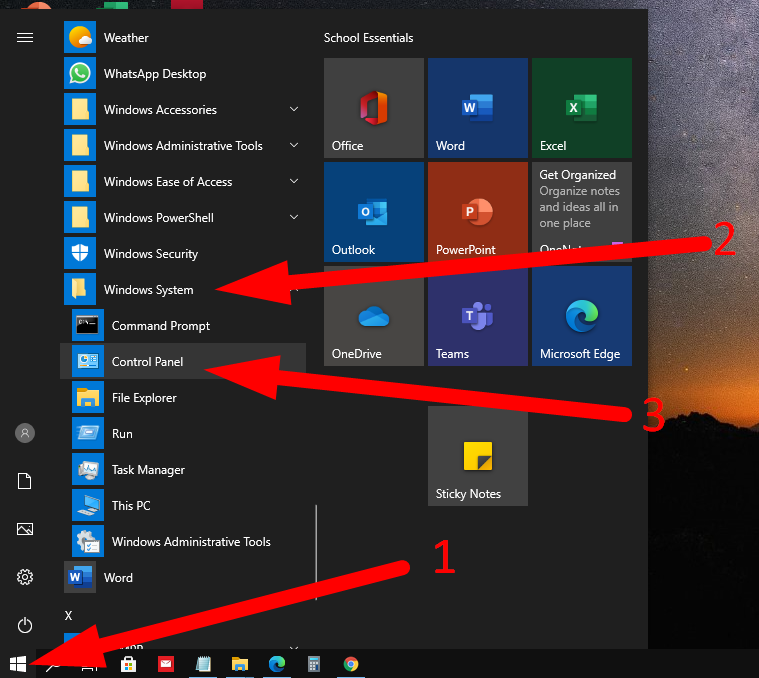Open the Weather app
This screenshot has height=678, width=759.
coord(184,37)
